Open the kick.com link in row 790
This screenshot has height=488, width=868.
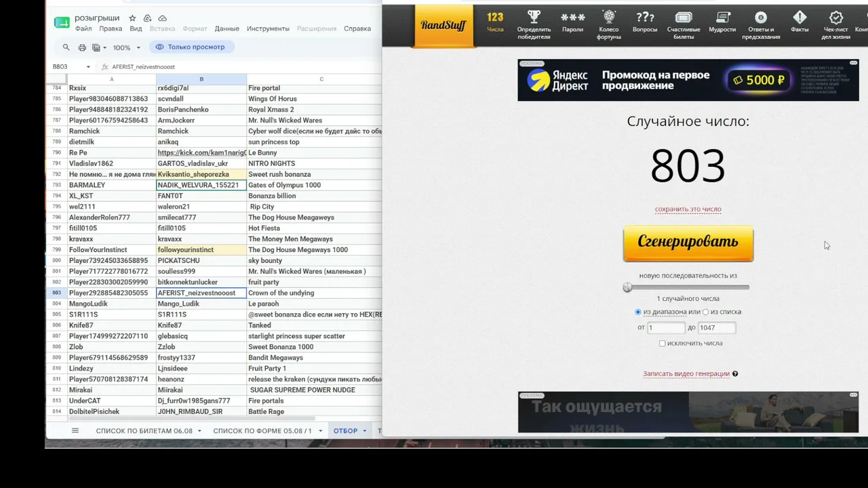pos(201,153)
